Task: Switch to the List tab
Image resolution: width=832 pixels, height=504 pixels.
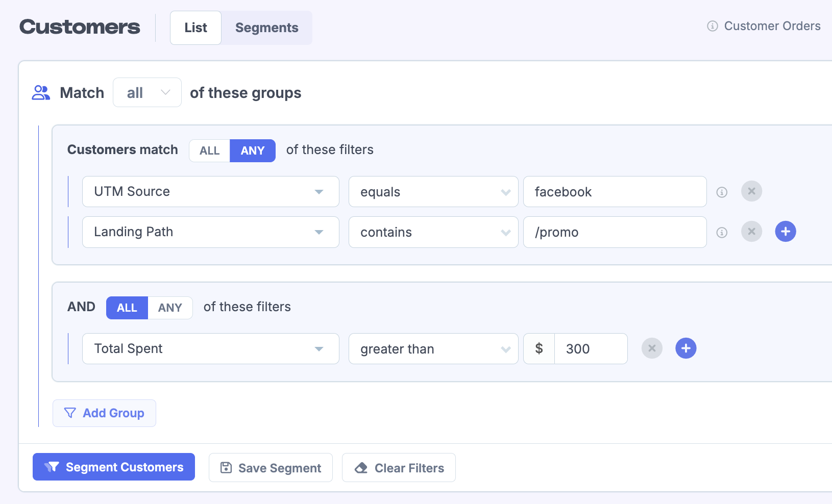Action: tap(195, 28)
